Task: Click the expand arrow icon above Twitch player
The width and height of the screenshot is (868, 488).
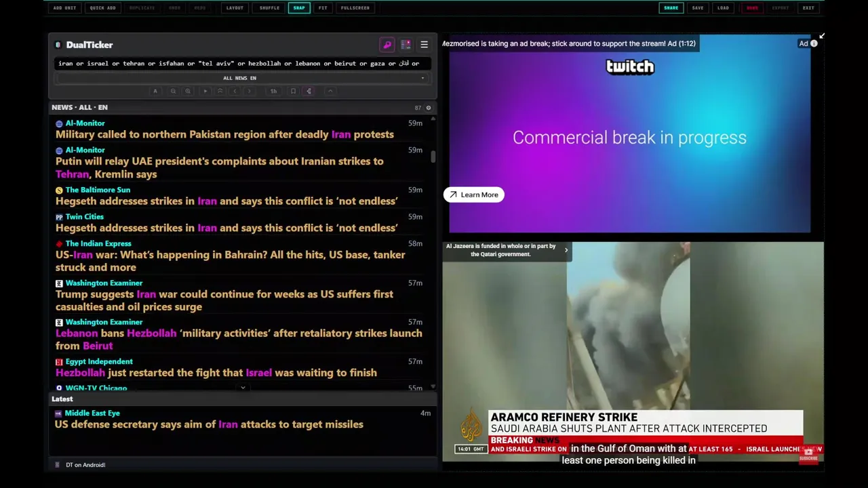Action: click(x=821, y=36)
